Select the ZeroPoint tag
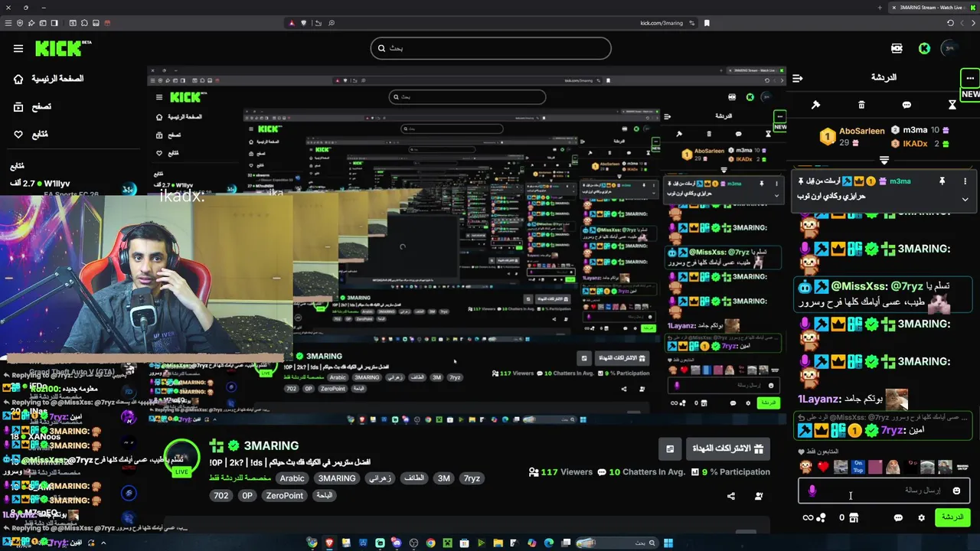The height and width of the screenshot is (551, 980). point(284,495)
